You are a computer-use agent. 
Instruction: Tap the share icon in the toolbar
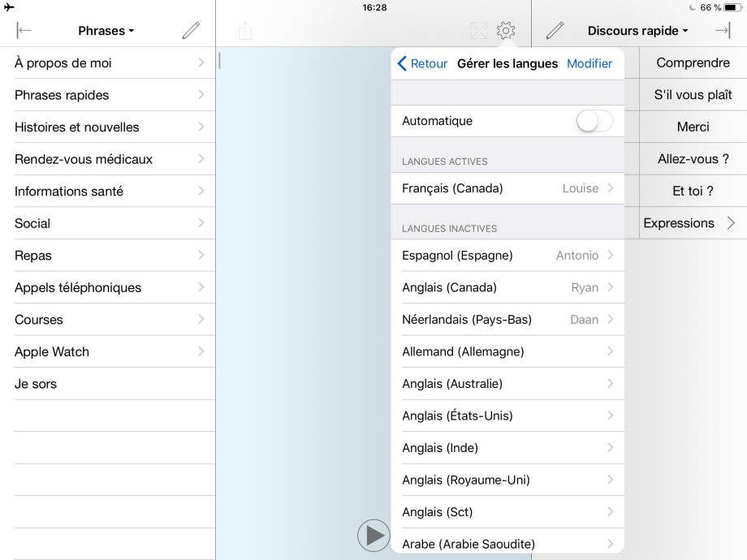245,31
